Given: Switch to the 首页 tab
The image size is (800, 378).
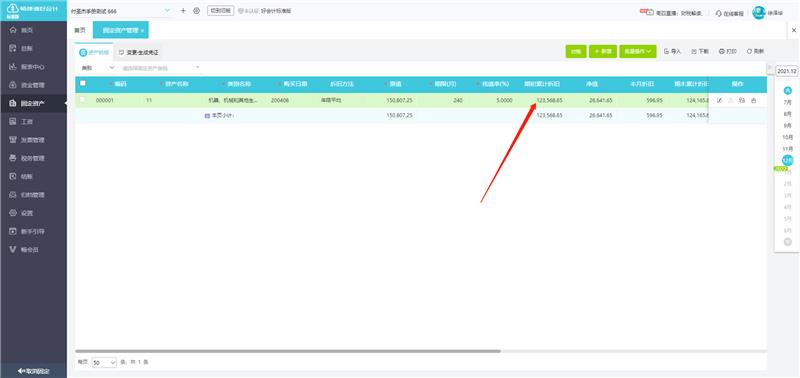Looking at the screenshot, I should pos(80,31).
